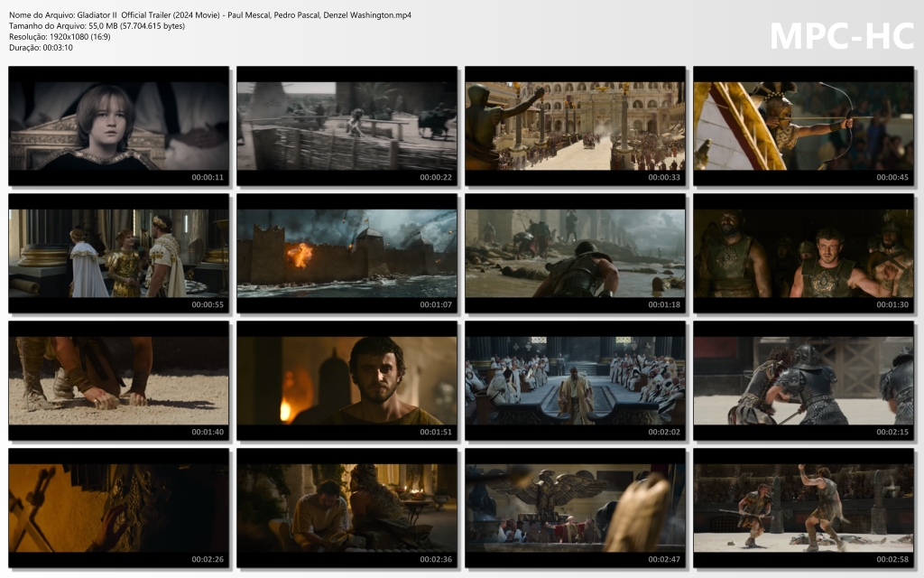
Task: Open the thumbnail timestamped 00:00:55
Action: click(118, 253)
